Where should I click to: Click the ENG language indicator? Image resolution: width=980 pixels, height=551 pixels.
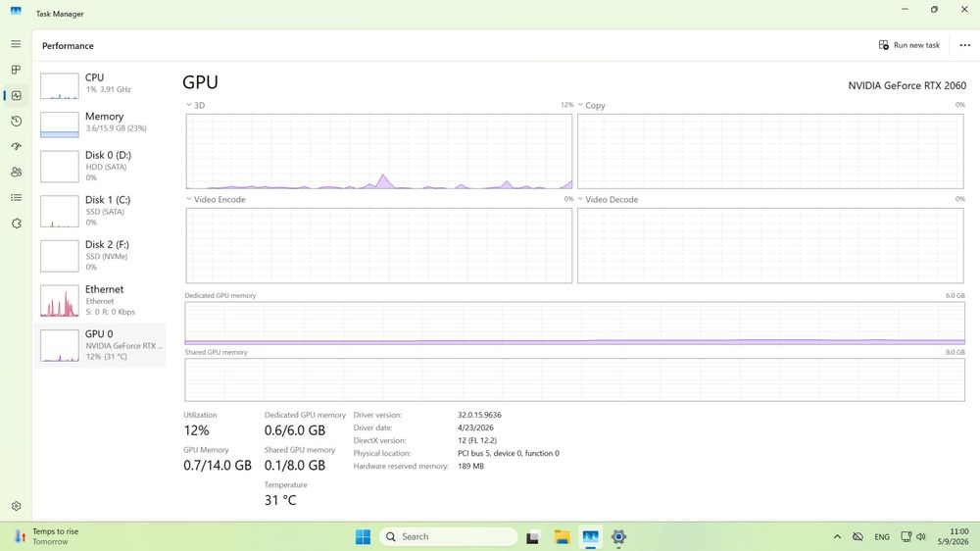(882, 536)
